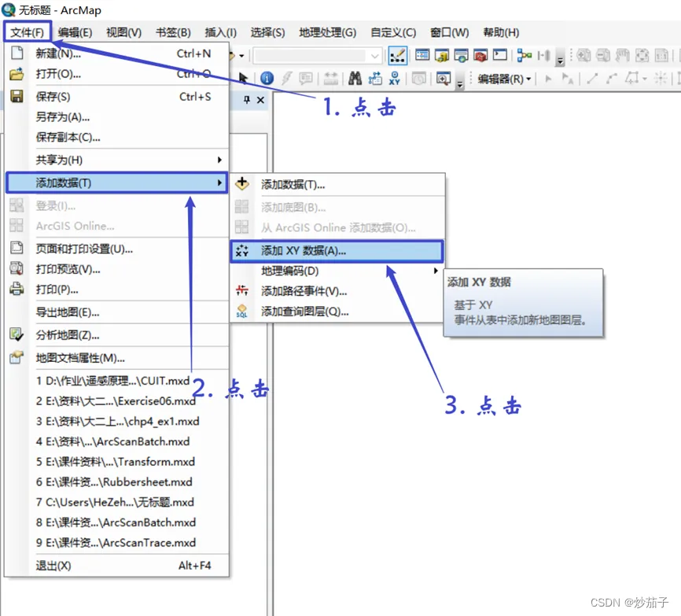Choose 打开(O)... from the File menu
Image resolution: width=681 pixels, height=616 pixels.
(x=116, y=74)
